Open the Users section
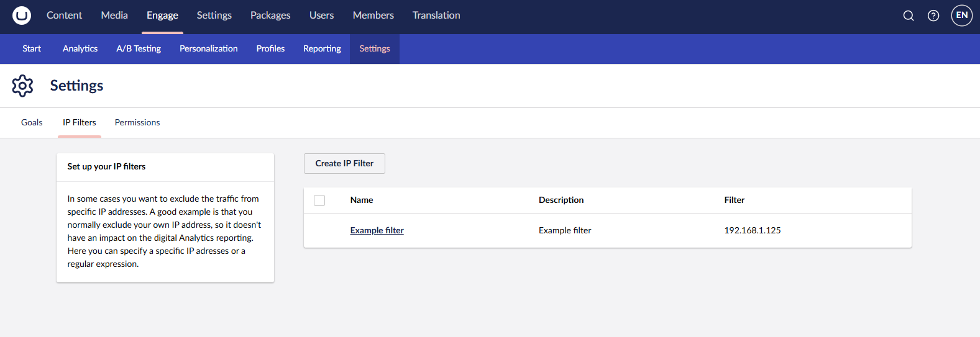 322,16
